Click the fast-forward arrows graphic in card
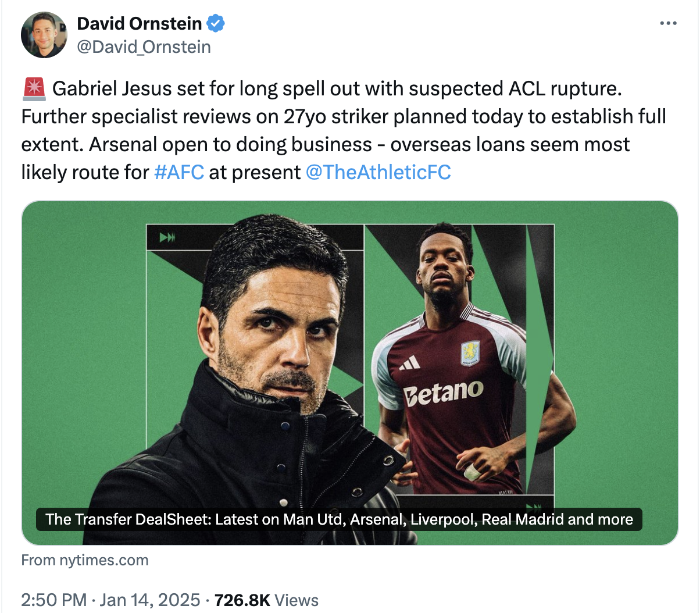700x613 pixels. click(167, 237)
